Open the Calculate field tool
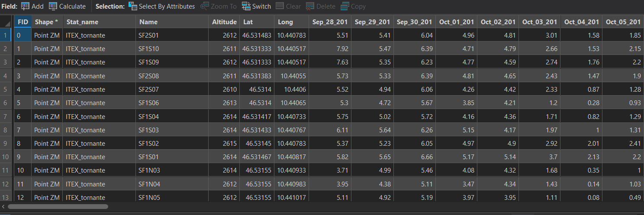This screenshot has height=215, width=644. (x=53, y=6)
